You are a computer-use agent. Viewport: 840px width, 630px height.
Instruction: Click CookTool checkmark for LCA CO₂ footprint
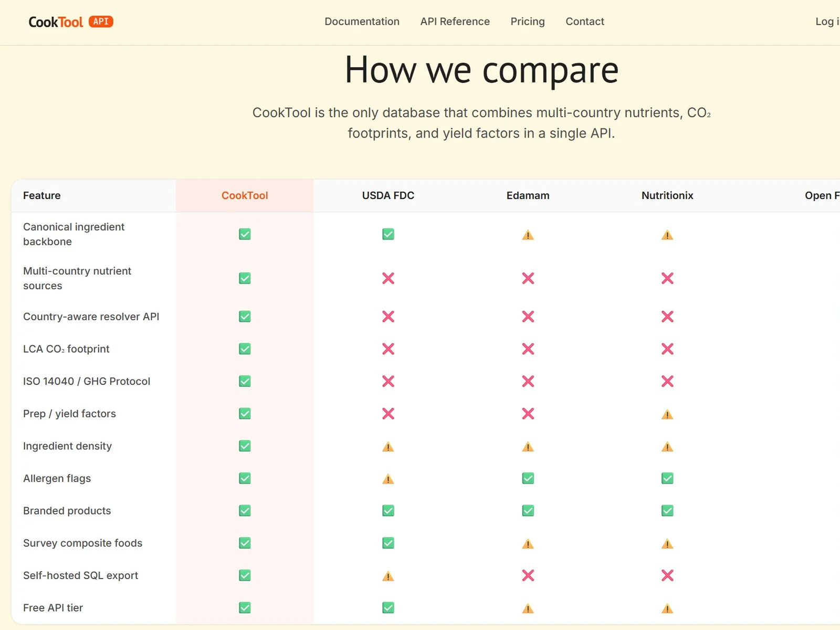(245, 349)
